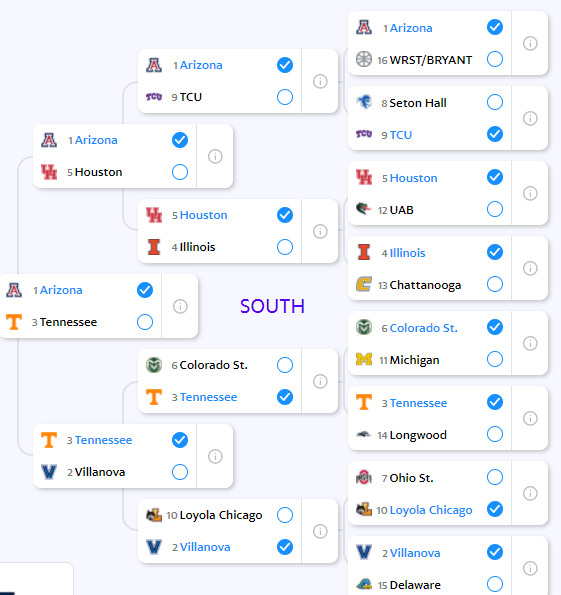The height and width of the screenshot is (595, 561).
Task: View info for Illinois vs Chattanooga matchup
Action: 530,268
